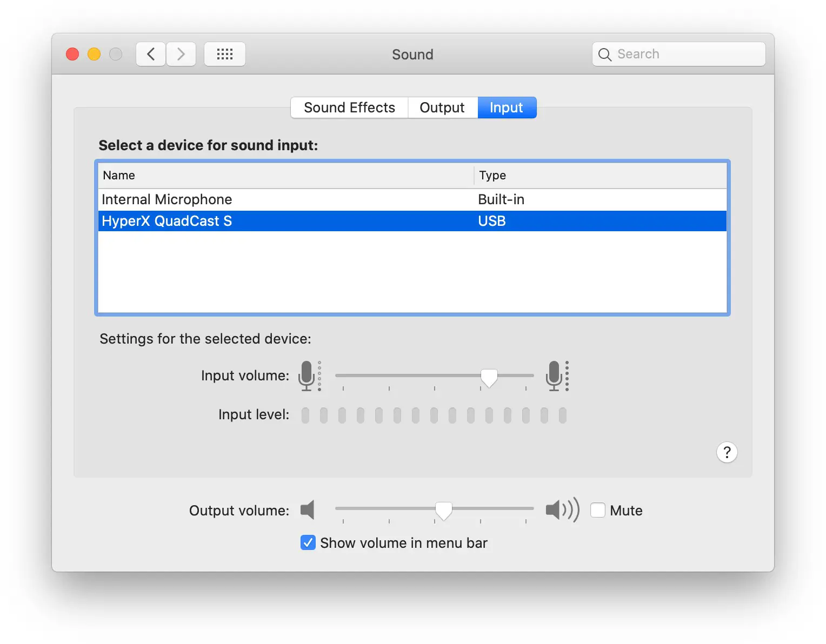Uncheck Show volume in menu bar
This screenshot has width=826, height=644.
coord(308,542)
